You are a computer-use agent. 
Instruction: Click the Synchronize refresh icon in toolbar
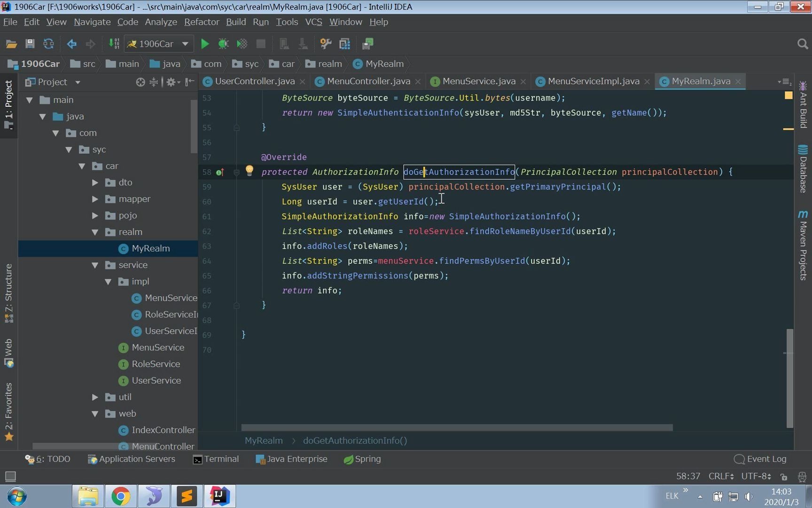point(48,44)
